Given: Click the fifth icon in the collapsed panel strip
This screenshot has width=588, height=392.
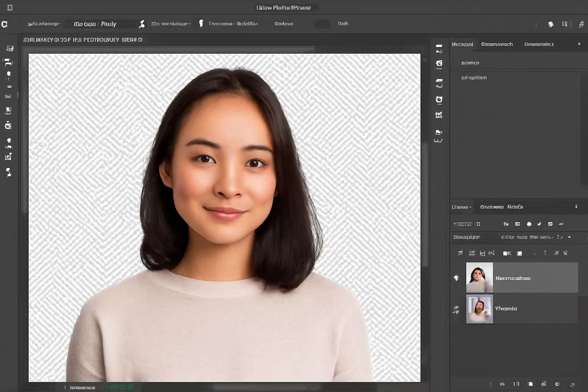Looking at the screenshot, I should pos(439,115).
